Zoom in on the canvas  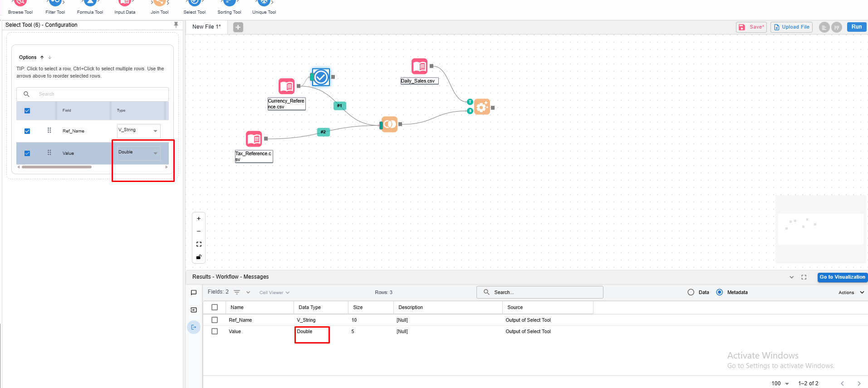199,219
